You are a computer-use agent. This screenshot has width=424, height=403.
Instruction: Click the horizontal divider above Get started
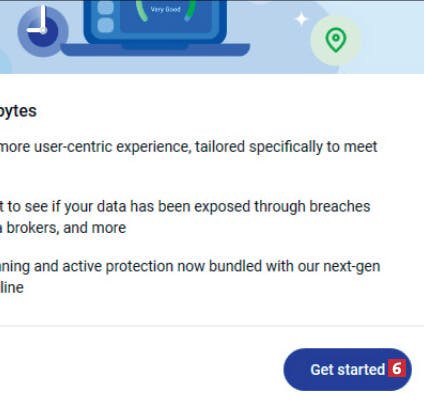point(212,326)
